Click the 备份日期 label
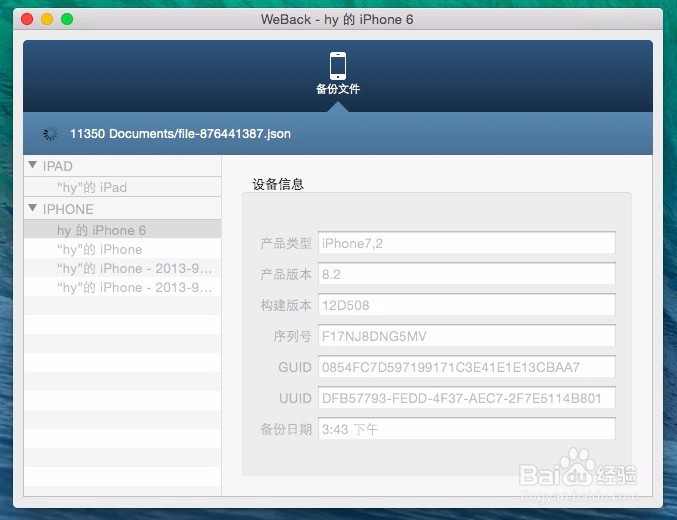Screen dimensions: 677x520 [x=286, y=429]
